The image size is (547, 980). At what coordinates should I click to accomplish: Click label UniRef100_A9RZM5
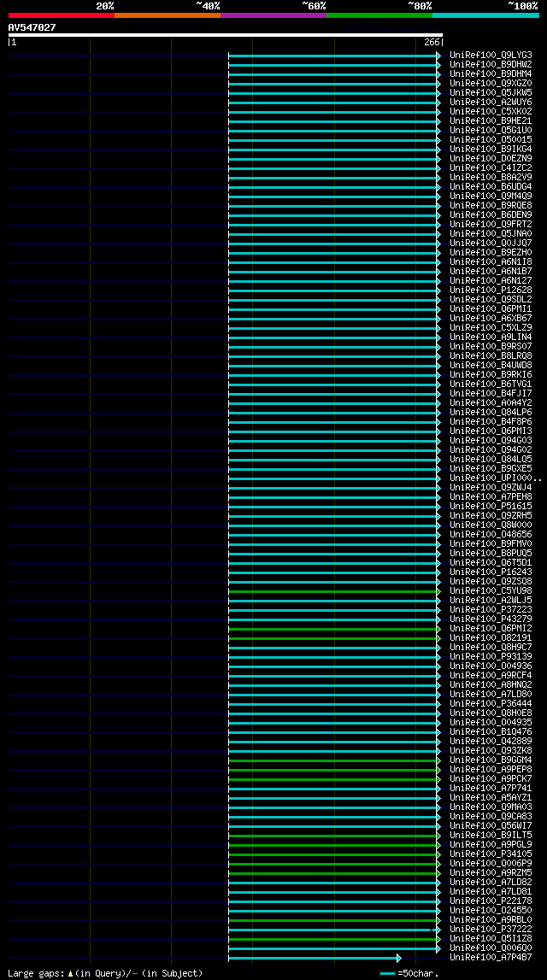[x=491, y=873]
